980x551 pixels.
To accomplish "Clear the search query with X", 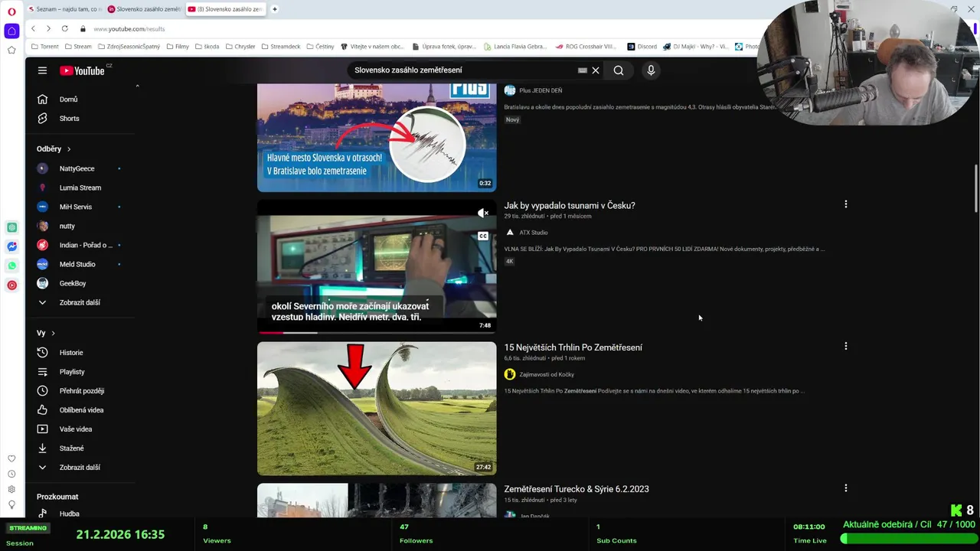I will (596, 70).
